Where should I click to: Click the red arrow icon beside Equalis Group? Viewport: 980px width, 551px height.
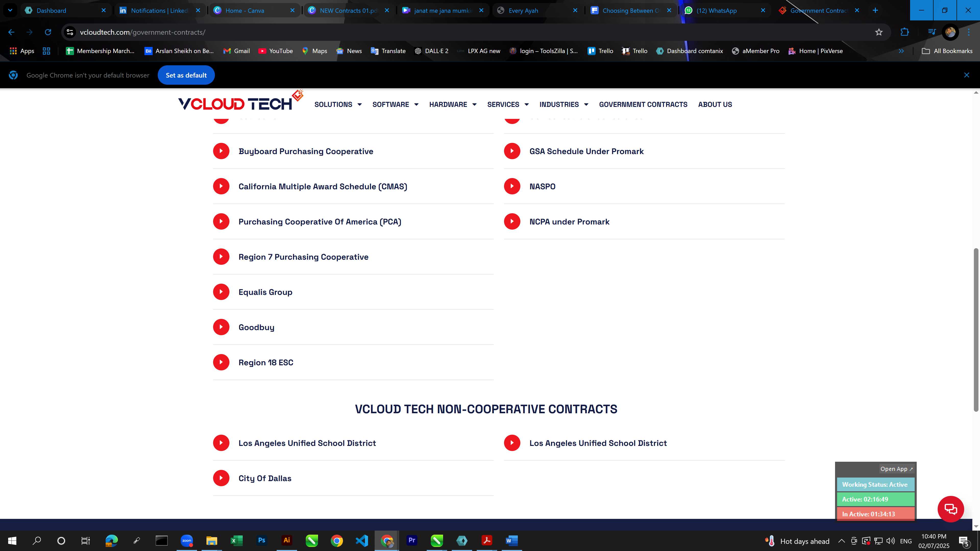(221, 292)
